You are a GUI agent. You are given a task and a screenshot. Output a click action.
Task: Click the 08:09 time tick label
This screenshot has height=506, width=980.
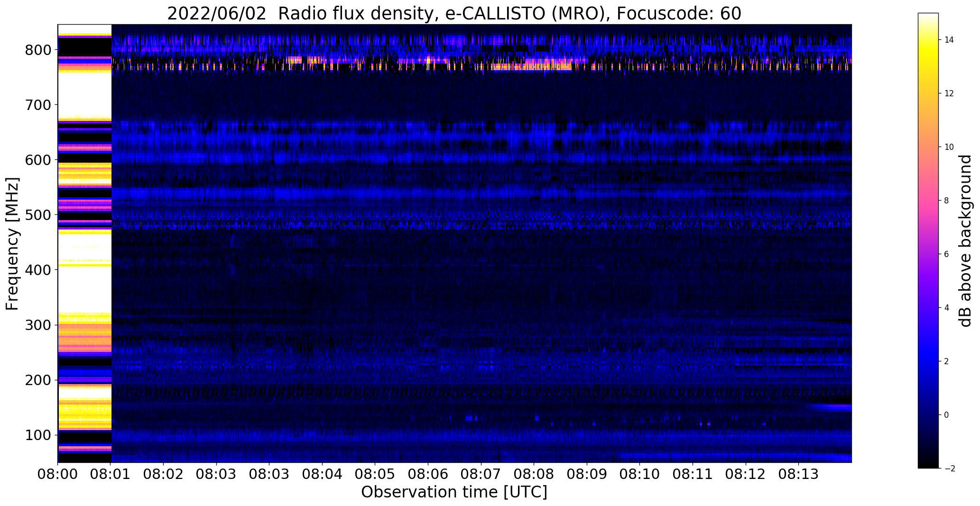coord(587,473)
